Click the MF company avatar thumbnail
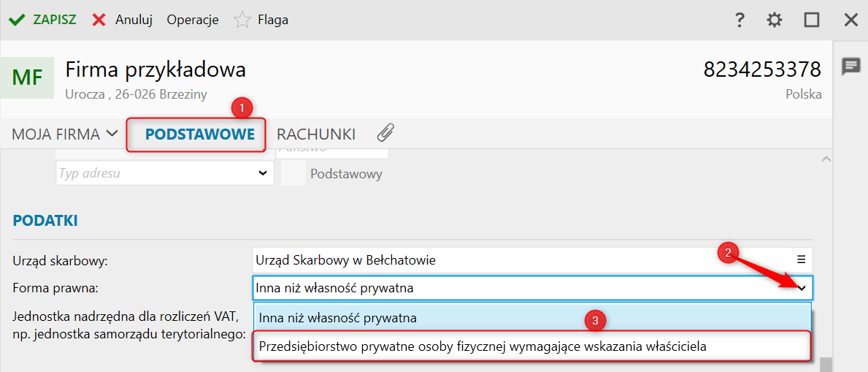This screenshot has width=868, height=372. tap(28, 77)
